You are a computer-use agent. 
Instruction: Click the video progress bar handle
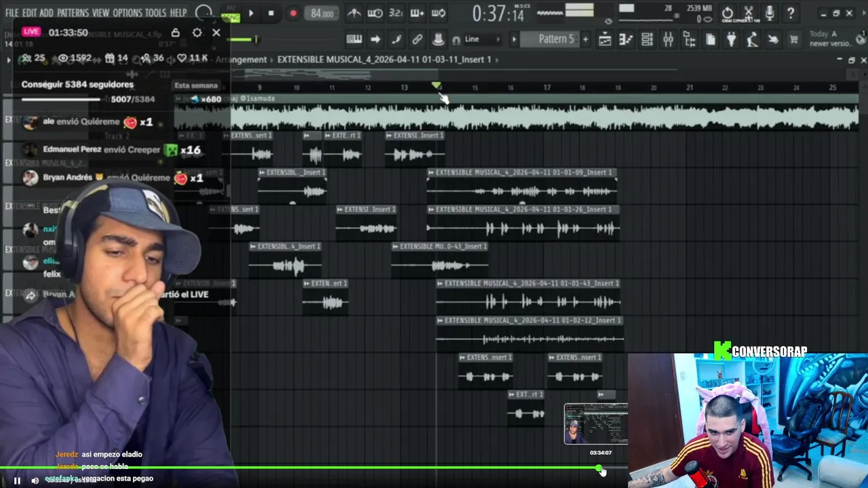599,468
